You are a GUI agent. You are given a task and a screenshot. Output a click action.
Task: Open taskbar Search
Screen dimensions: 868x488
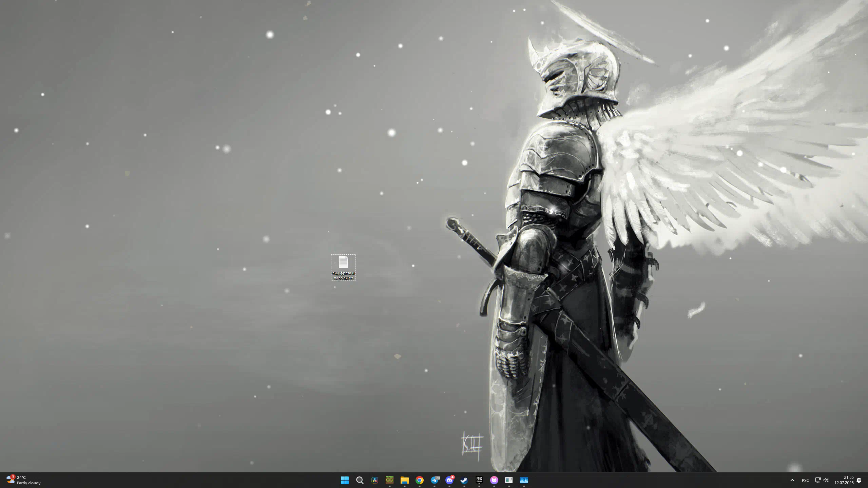[x=360, y=480]
